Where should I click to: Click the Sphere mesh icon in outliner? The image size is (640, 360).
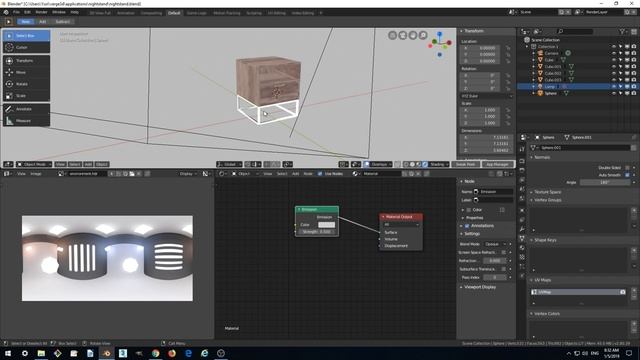click(x=540, y=93)
